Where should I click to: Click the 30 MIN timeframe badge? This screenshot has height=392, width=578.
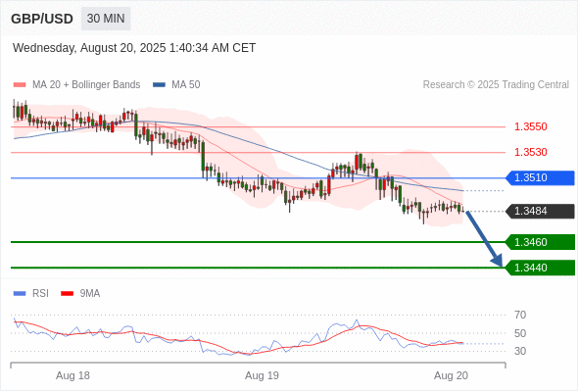click(x=106, y=19)
